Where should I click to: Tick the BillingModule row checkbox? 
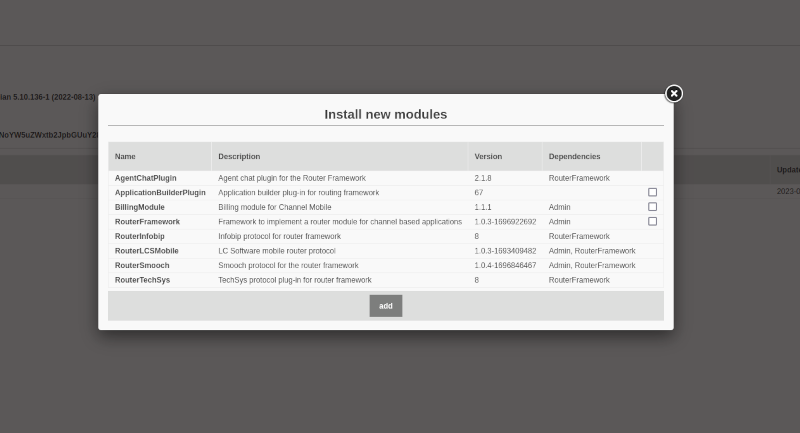coord(652,207)
